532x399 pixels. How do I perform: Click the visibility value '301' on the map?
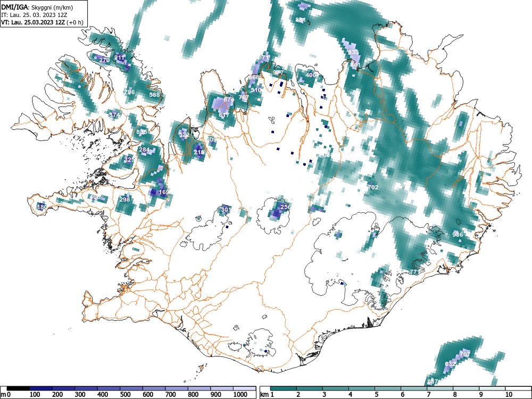226,210
